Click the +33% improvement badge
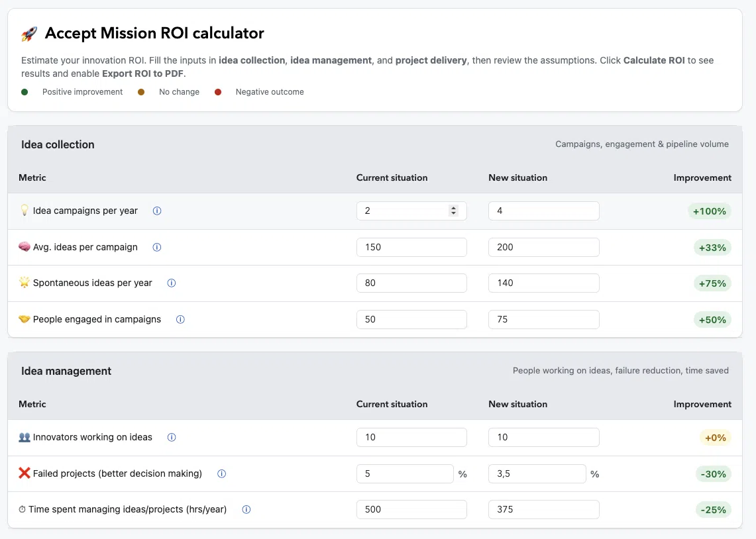The width and height of the screenshot is (756, 539). click(x=712, y=248)
